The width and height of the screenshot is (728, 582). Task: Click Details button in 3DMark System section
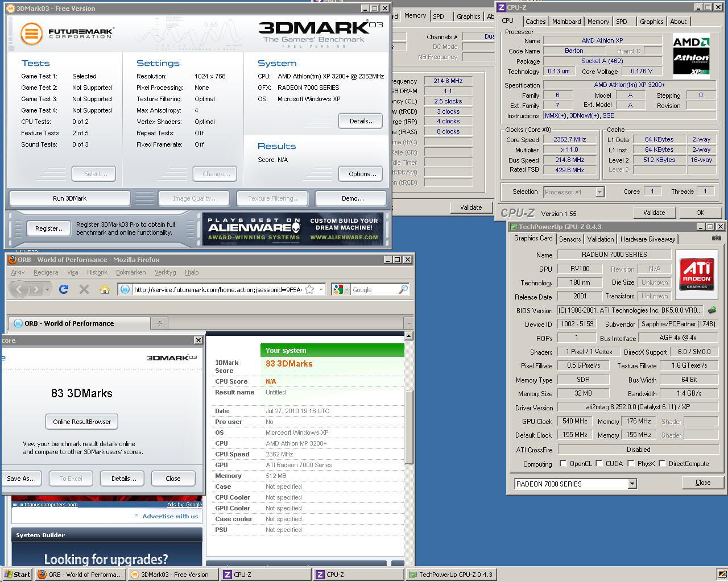click(x=362, y=121)
